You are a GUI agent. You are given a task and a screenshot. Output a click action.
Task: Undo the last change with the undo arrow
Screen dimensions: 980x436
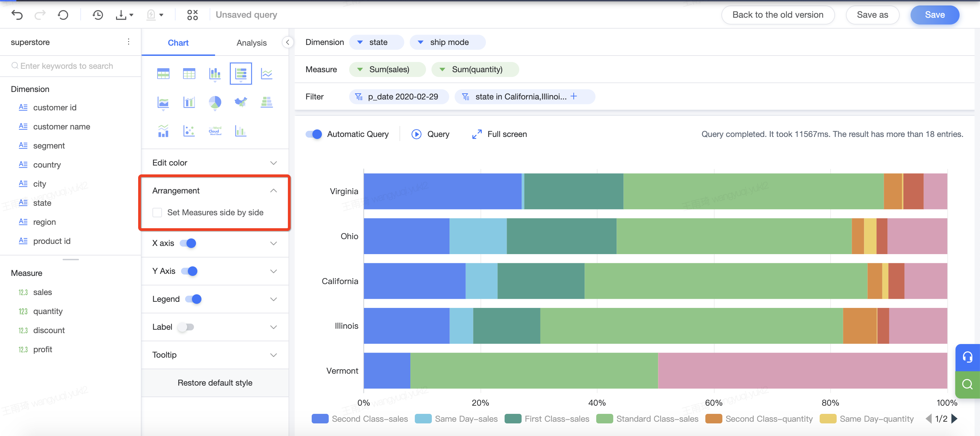tap(17, 15)
